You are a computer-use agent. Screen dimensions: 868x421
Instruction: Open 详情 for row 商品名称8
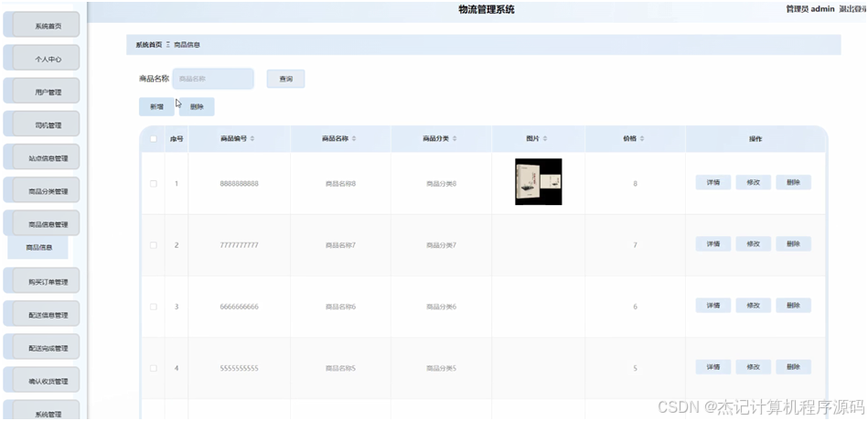(x=713, y=182)
